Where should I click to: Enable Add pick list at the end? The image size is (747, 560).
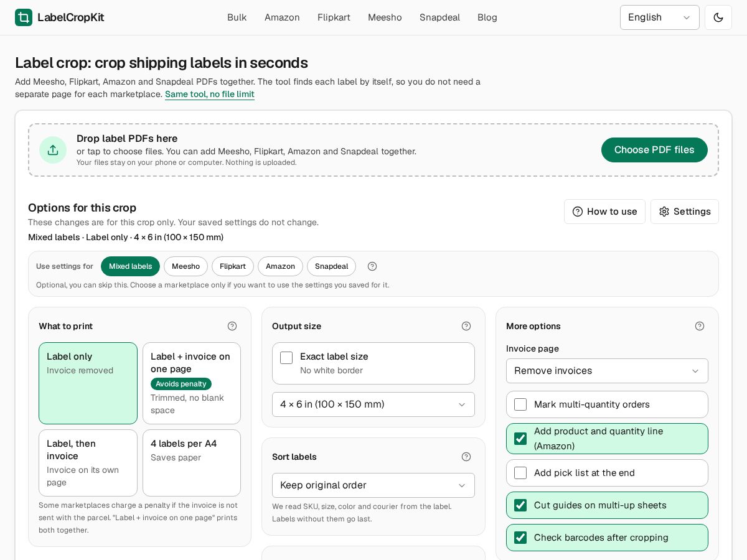tap(520, 473)
